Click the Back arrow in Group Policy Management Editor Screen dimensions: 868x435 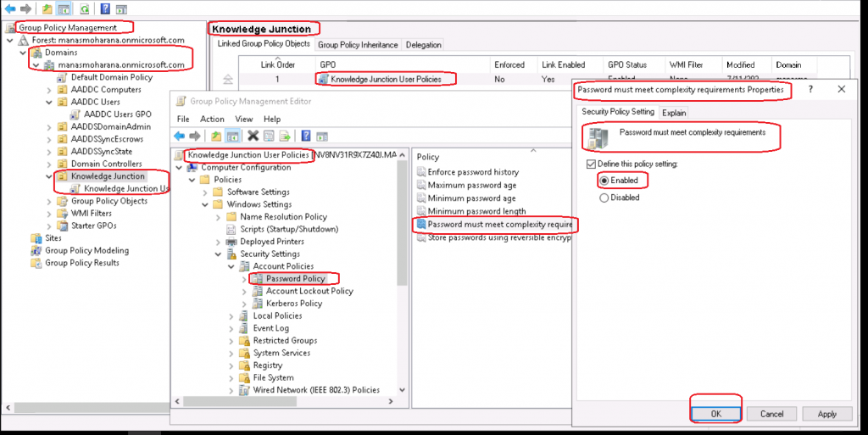pos(179,137)
